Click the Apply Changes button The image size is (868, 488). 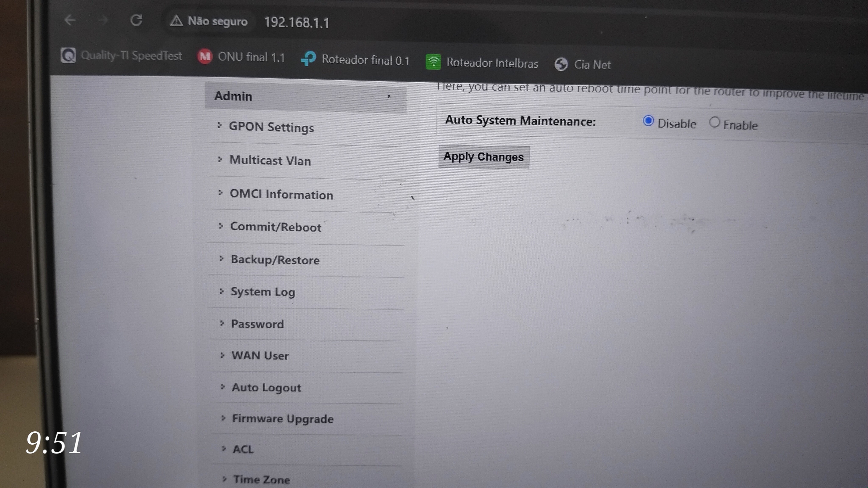484,157
